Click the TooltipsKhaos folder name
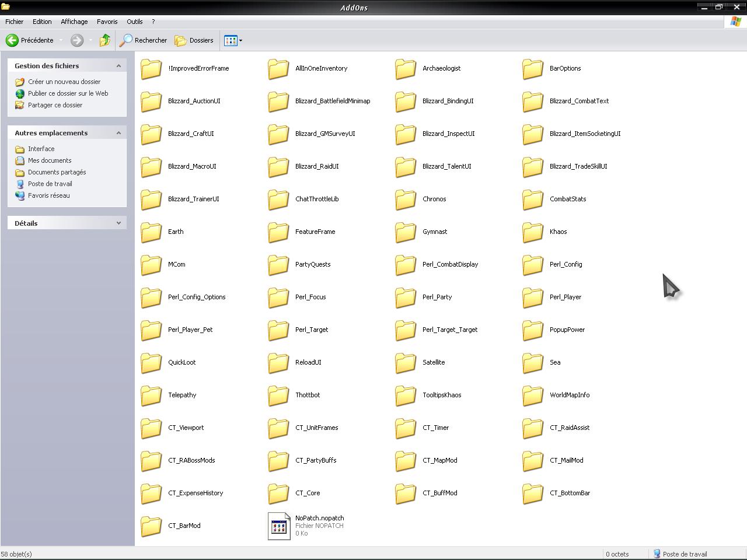Viewport: 747px width, 560px height. coord(442,395)
